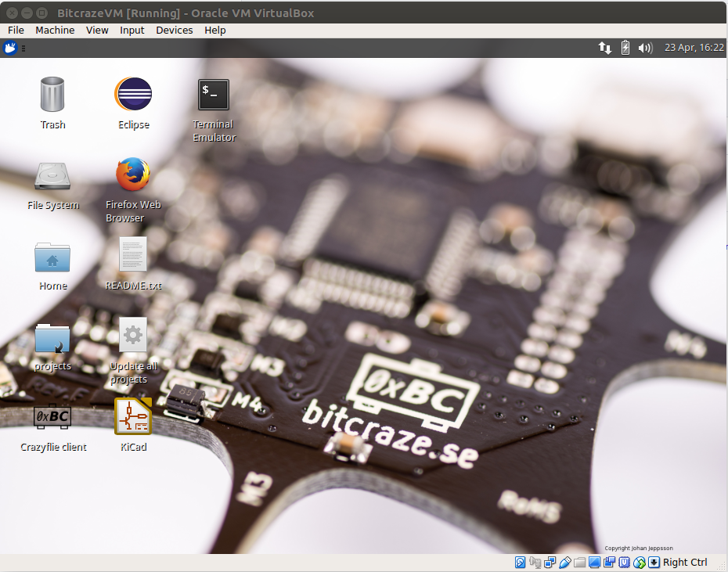The image size is (728, 572).
Task: Click the single monitor display status icon
Action: [x=594, y=563]
